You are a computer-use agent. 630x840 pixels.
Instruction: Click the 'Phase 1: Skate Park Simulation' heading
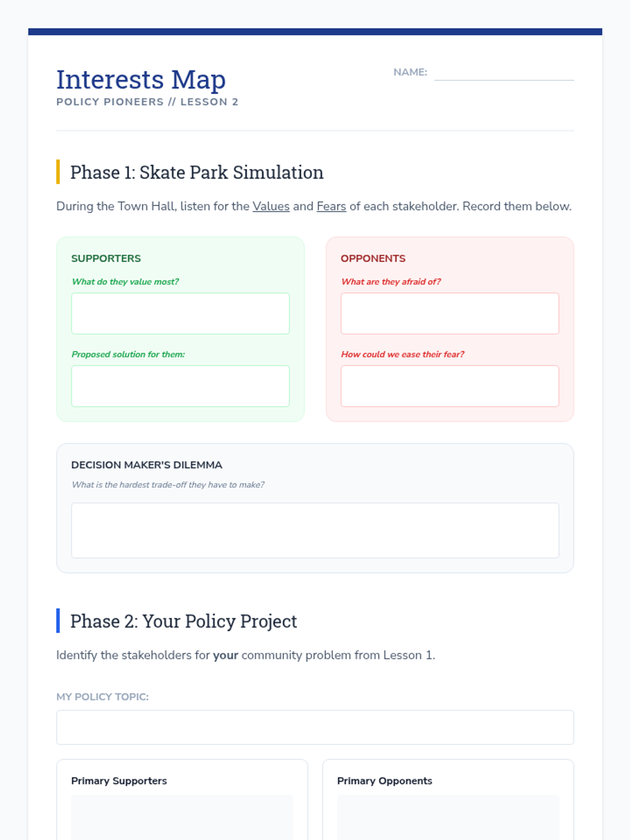(x=197, y=172)
